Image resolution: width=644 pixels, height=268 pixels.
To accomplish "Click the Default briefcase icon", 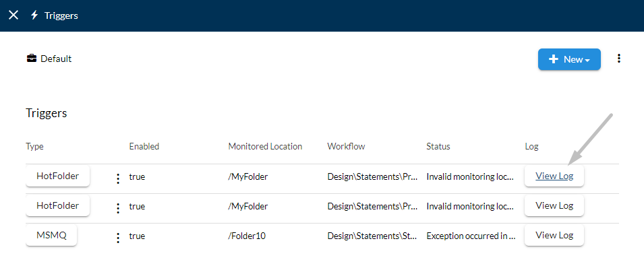I will pos(31,59).
